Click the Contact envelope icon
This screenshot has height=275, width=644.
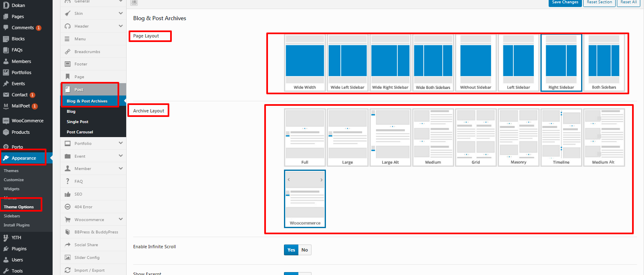(6, 95)
